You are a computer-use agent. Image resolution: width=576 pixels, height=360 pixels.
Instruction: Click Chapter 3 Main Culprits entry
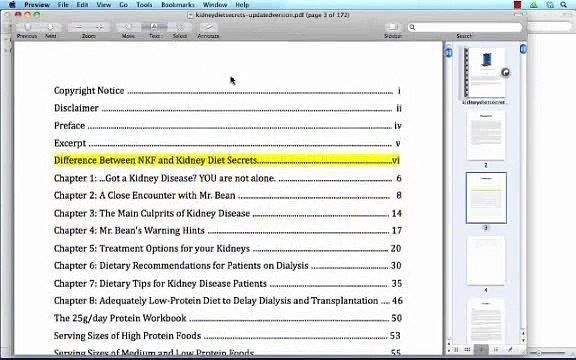(227, 213)
